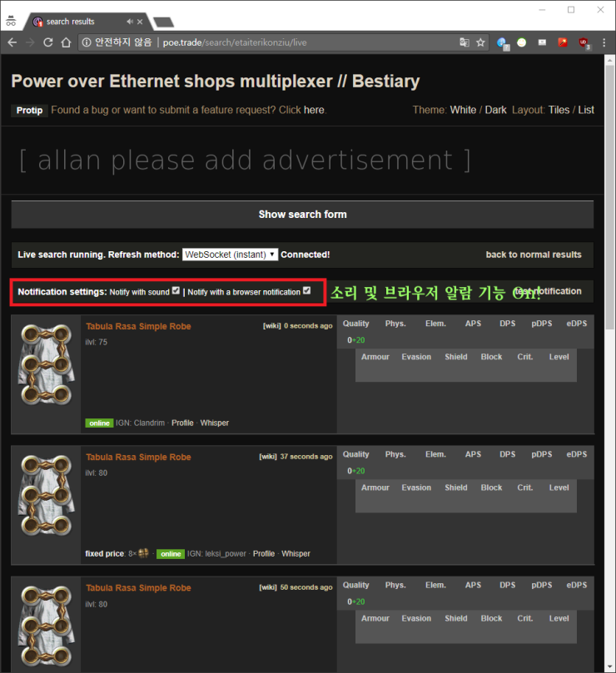Screen dimensions: 616x673
Task: View site info icon in address bar
Action: pos(87,42)
